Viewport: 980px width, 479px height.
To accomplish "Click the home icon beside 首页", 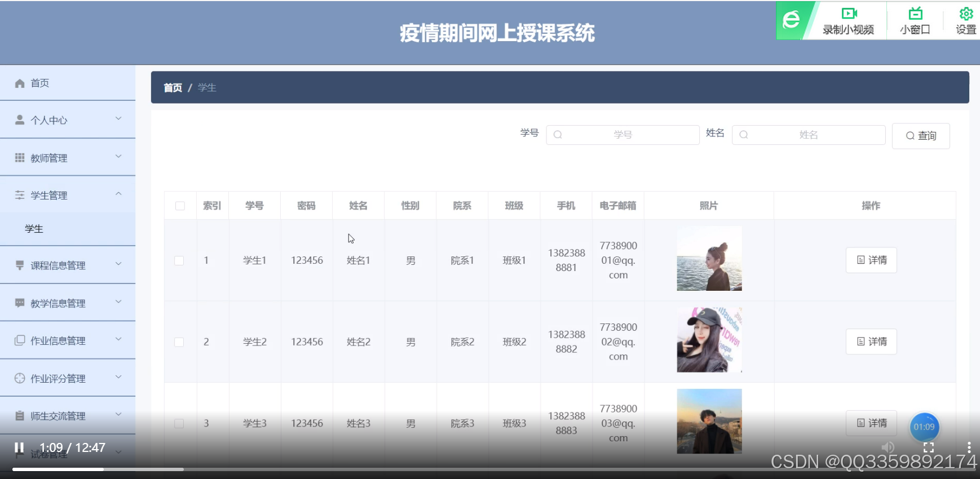I will pyautogui.click(x=20, y=83).
